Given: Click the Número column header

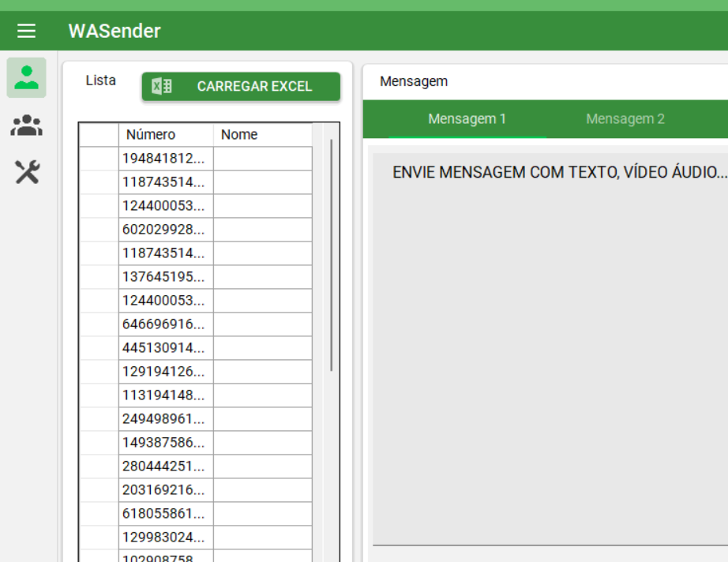Looking at the screenshot, I should pos(166,135).
